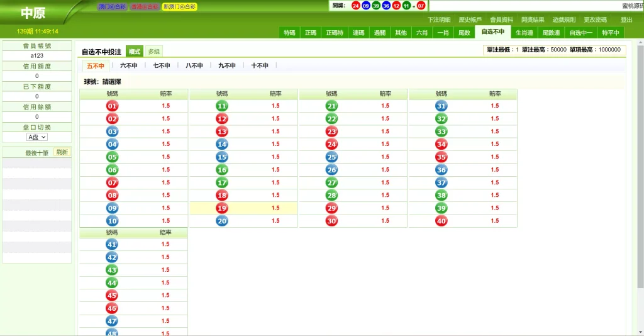This screenshot has width=644, height=336.
Task: Select the 十不中 sub-tab
Action: 260,65
